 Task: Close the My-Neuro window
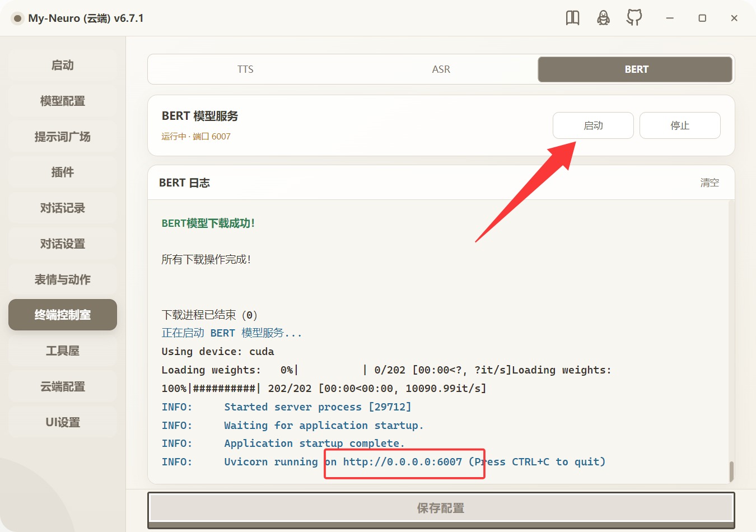click(734, 18)
